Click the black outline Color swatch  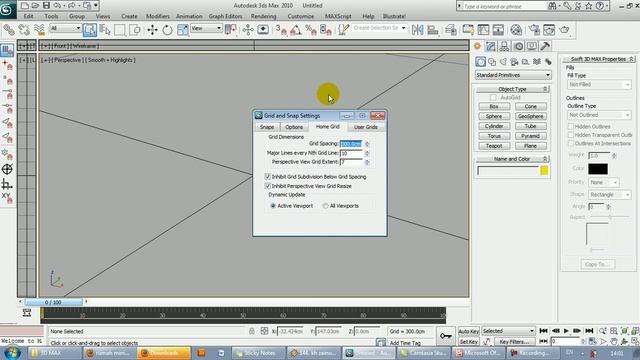[598, 169]
